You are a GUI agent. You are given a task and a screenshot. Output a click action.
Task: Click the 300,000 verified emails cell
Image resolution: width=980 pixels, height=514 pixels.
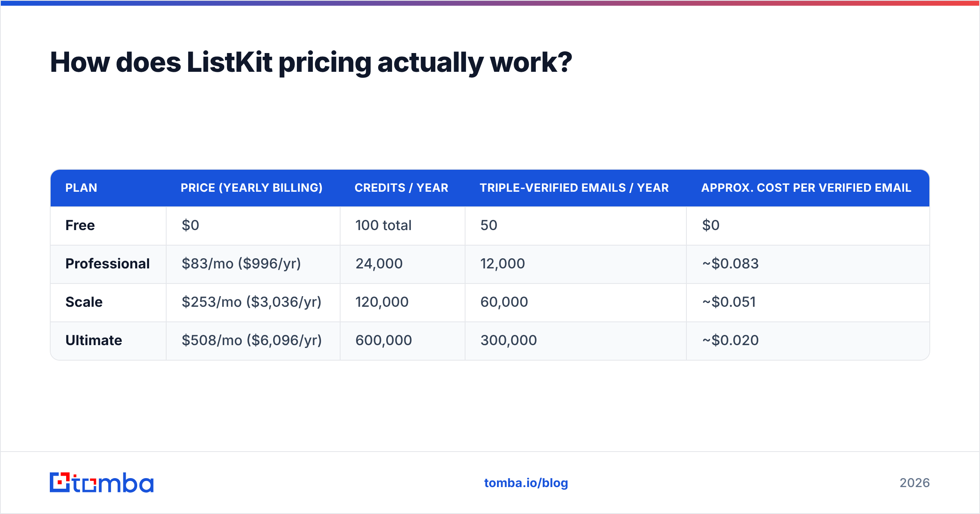coord(576,341)
